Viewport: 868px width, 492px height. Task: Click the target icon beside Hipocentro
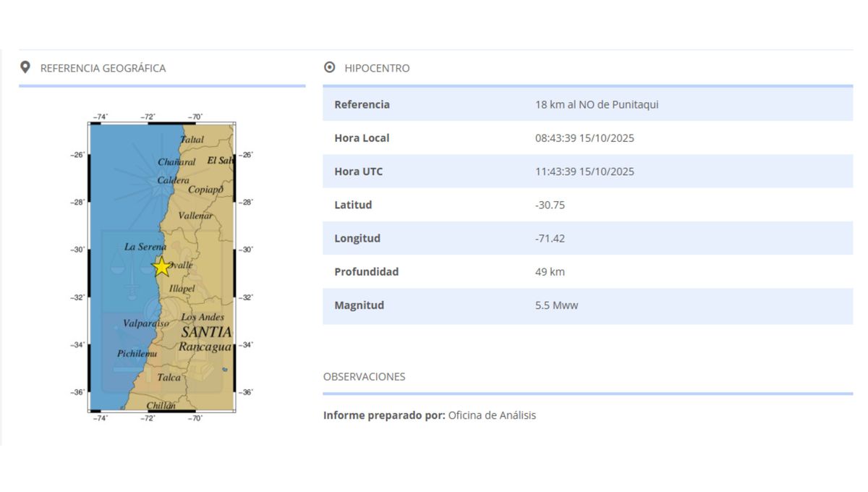click(x=330, y=67)
